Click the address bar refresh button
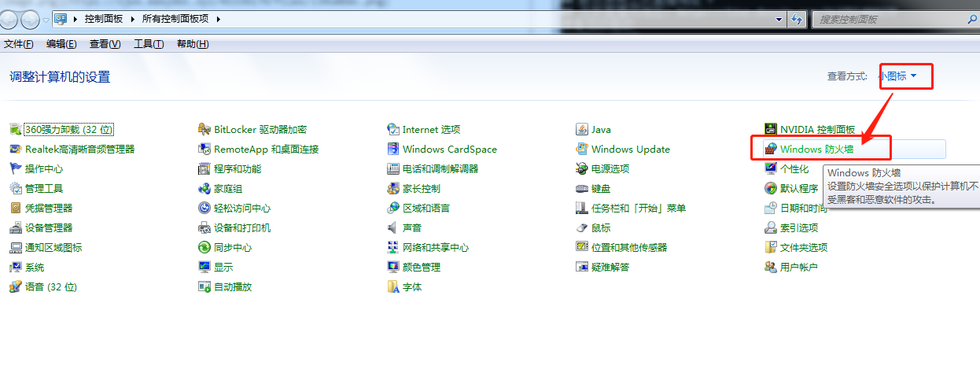The image size is (980, 388). click(798, 19)
